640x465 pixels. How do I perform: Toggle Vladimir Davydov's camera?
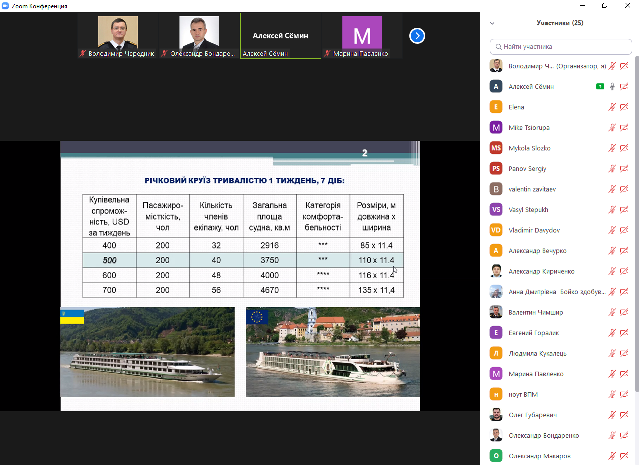click(624, 230)
